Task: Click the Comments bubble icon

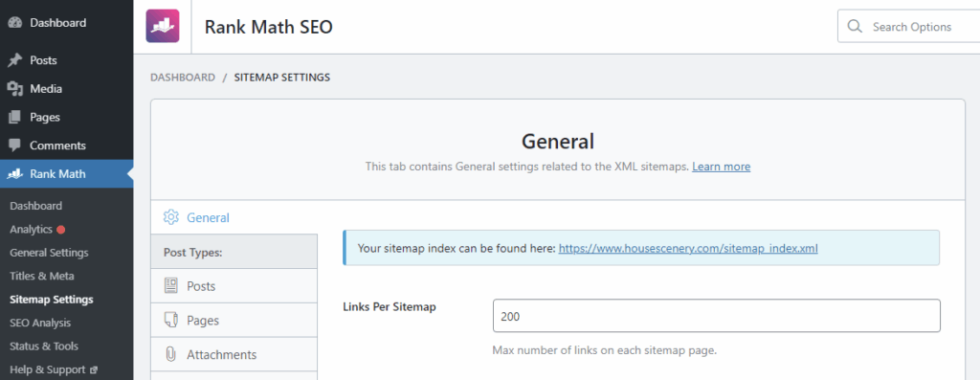Action: (15, 145)
